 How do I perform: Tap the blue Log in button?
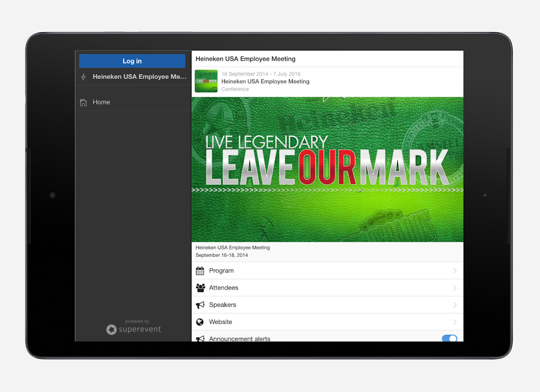pos(132,61)
